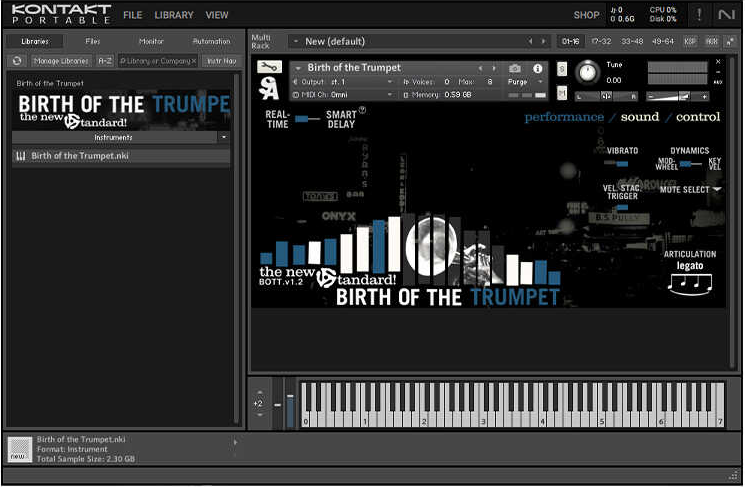The height and width of the screenshot is (487, 745).
Task: Open the Mute Select dropdown
Action: click(x=690, y=190)
